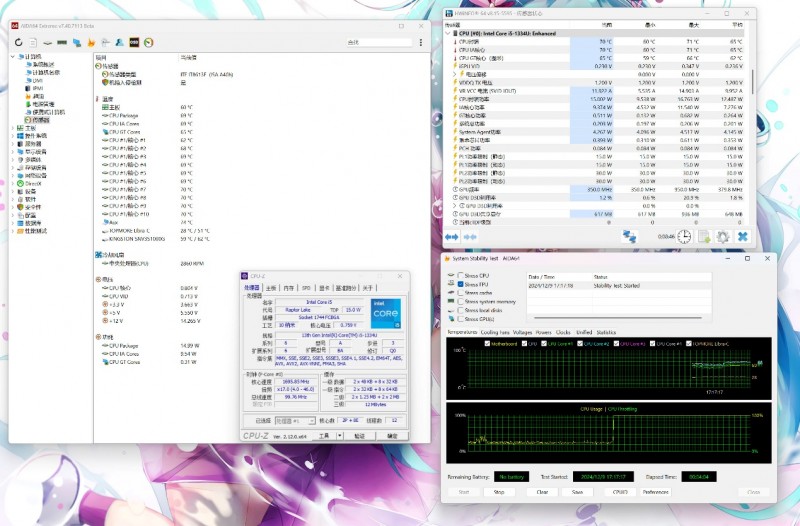This screenshot has height=526, width=800.
Task: Toggle FORMORE Libra-C graph checkbox
Action: coord(689,343)
